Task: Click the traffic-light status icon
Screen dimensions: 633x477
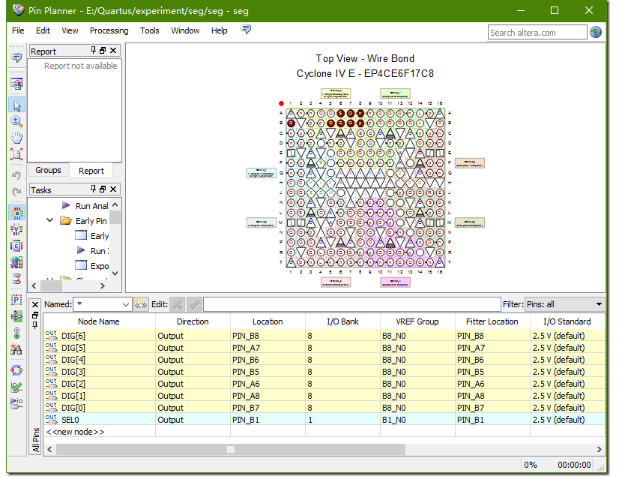Action: tap(17, 333)
